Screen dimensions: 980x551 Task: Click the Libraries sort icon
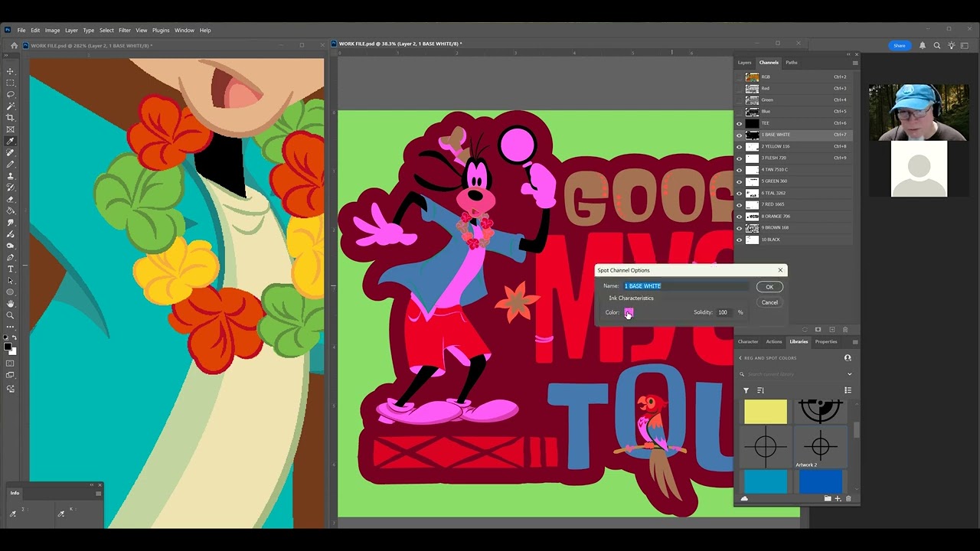coord(760,390)
